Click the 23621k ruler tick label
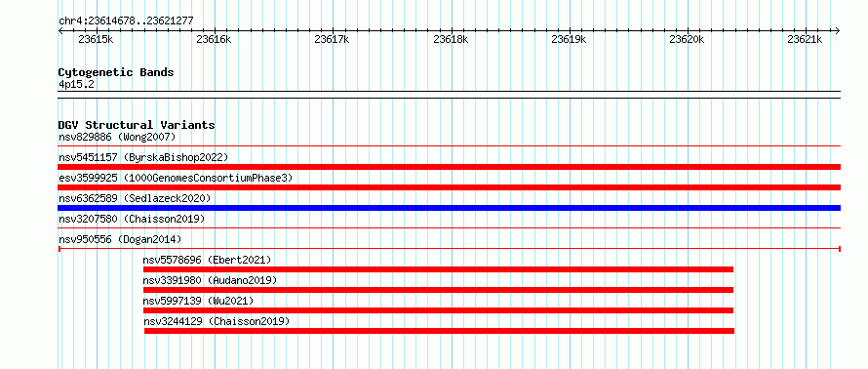This screenshot has height=369, width=868. pos(805,39)
